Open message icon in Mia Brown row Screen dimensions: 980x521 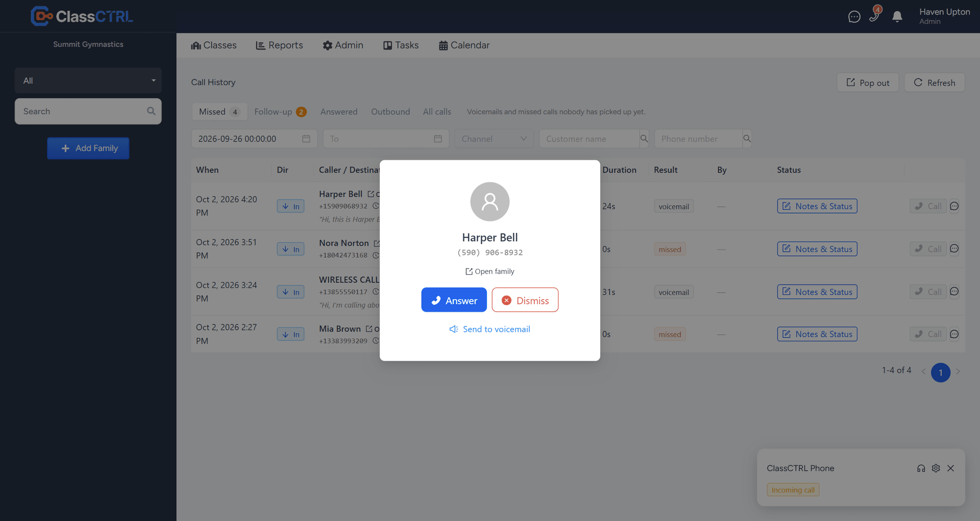pos(954,334)
